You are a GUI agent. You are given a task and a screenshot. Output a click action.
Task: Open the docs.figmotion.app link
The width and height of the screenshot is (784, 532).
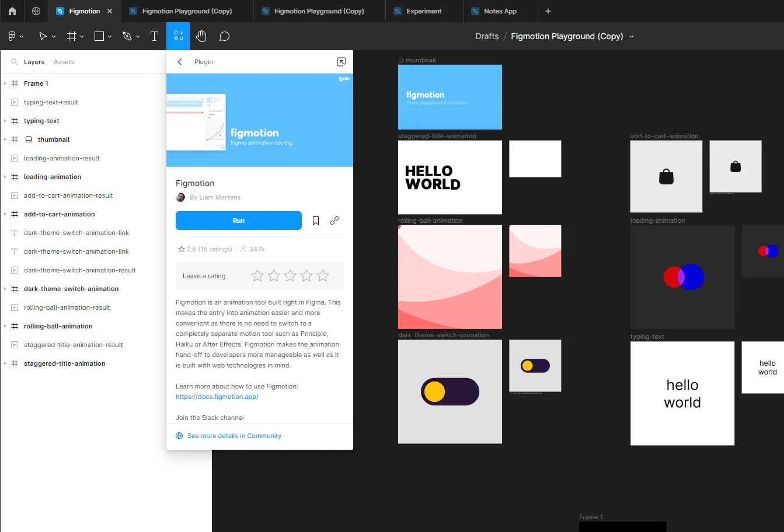click(217, 397)
